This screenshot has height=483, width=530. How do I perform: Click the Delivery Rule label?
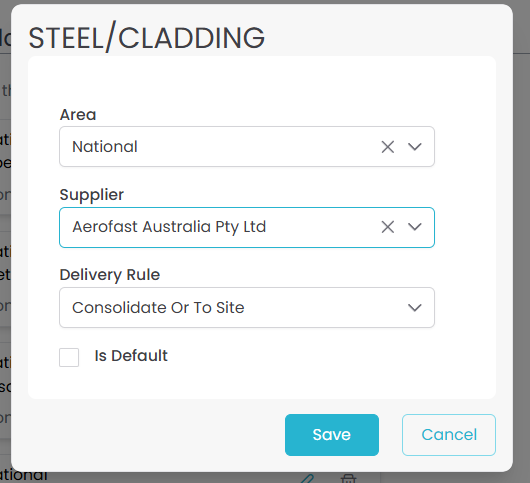coord(110,275)
